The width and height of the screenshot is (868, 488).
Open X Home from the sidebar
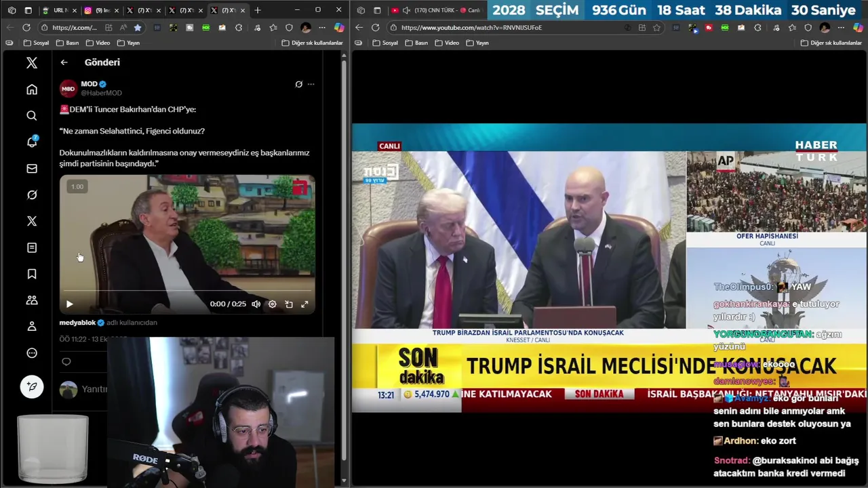32,89
